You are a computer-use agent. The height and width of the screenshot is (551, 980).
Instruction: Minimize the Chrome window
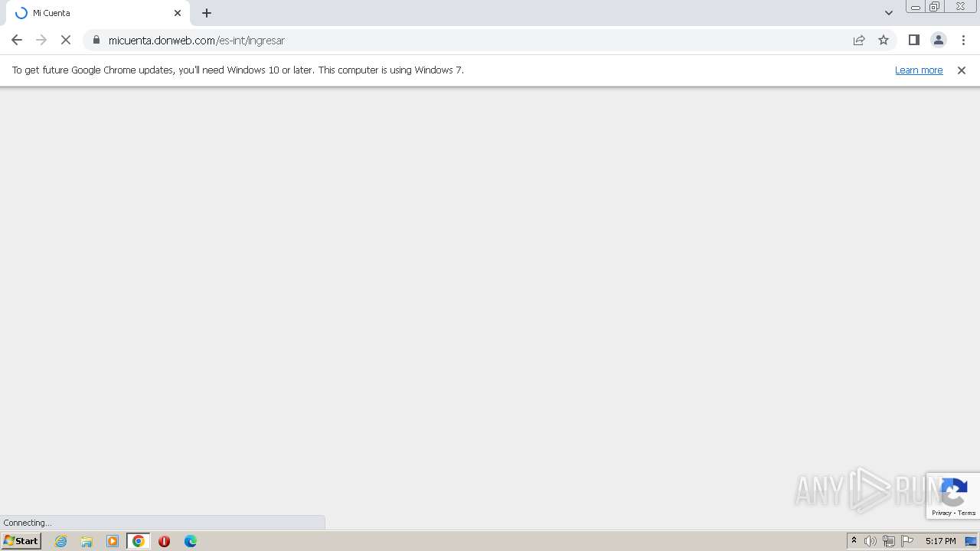click(916, 7)
